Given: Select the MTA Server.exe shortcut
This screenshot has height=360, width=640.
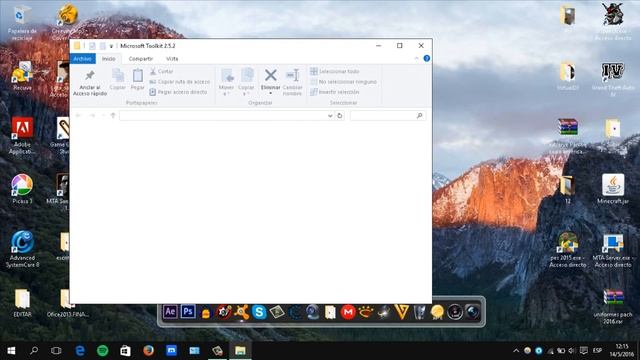Looking at the screenshot, I should (613, 250).
